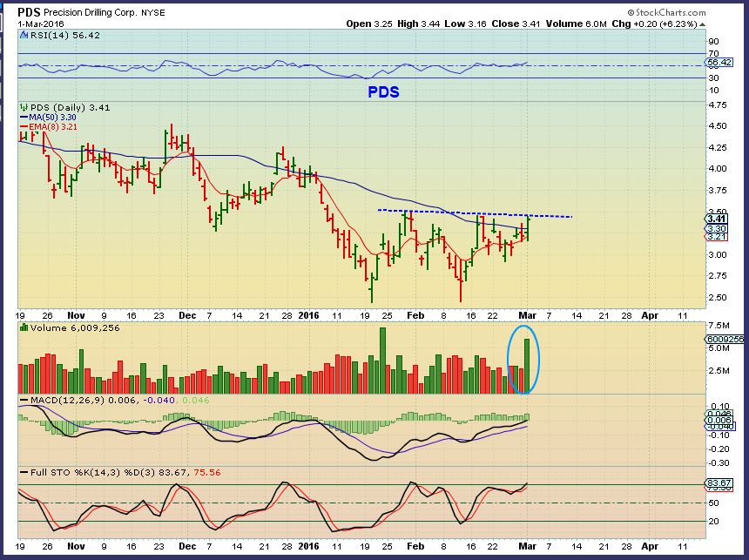This screenshot has width=749, height=560.
Task: Click the 'MACD(12,26,9) 0.006' indicator label
Action: coord(83,400)
